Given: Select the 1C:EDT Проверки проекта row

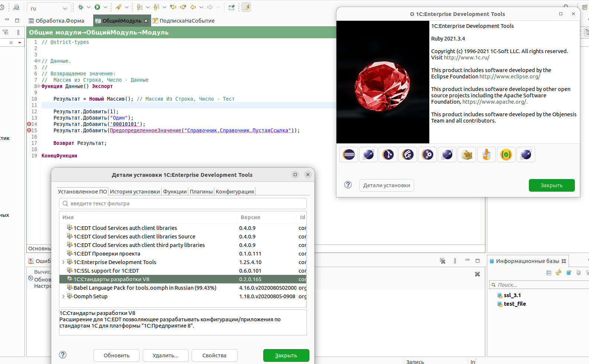Looking at the screenshot, I should pos(183,254).
